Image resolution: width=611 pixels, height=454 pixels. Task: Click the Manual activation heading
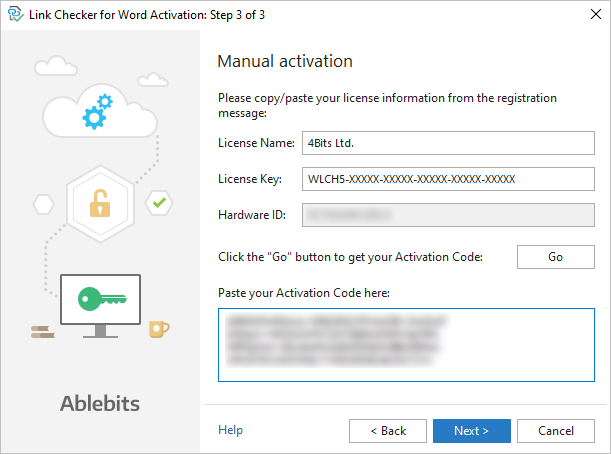[285, 61]
